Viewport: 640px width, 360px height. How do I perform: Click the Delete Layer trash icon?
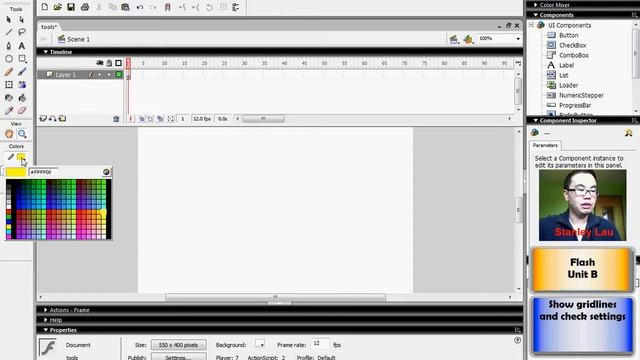click(x=116, y=119)
